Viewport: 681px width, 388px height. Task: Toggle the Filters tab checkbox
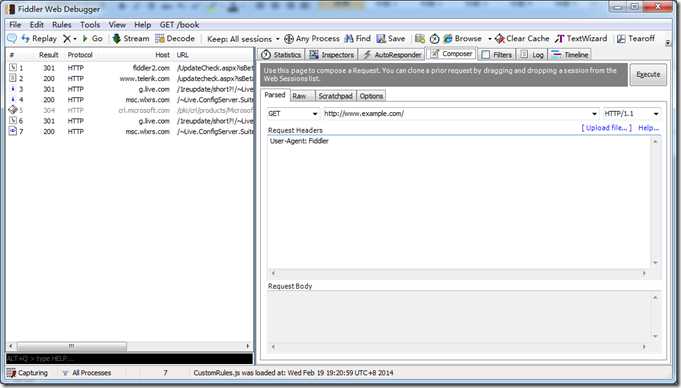(x=486, y=55)
